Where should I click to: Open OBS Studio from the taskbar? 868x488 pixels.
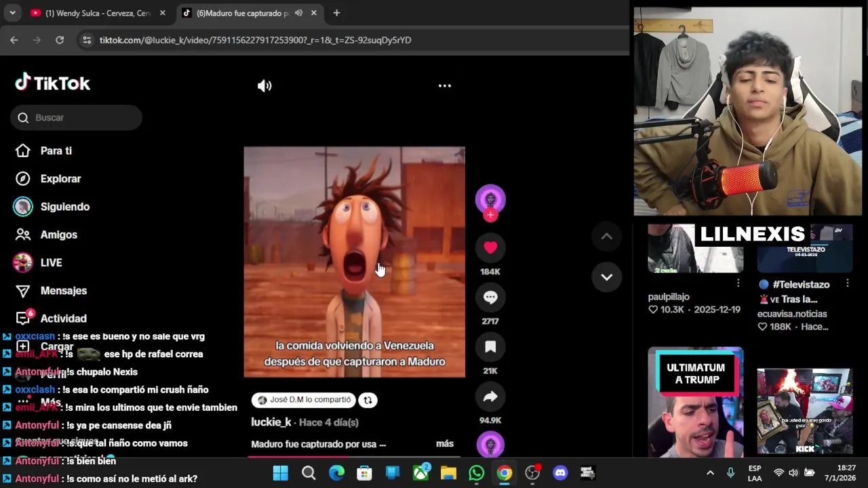[x=532, y=472]
